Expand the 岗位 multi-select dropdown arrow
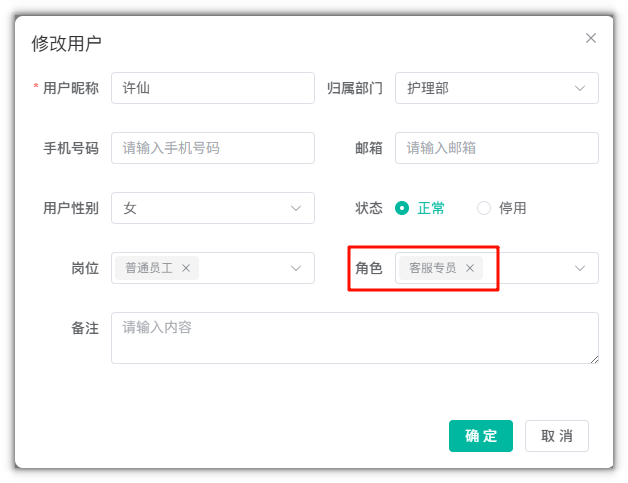 click(x=296, y=268)
